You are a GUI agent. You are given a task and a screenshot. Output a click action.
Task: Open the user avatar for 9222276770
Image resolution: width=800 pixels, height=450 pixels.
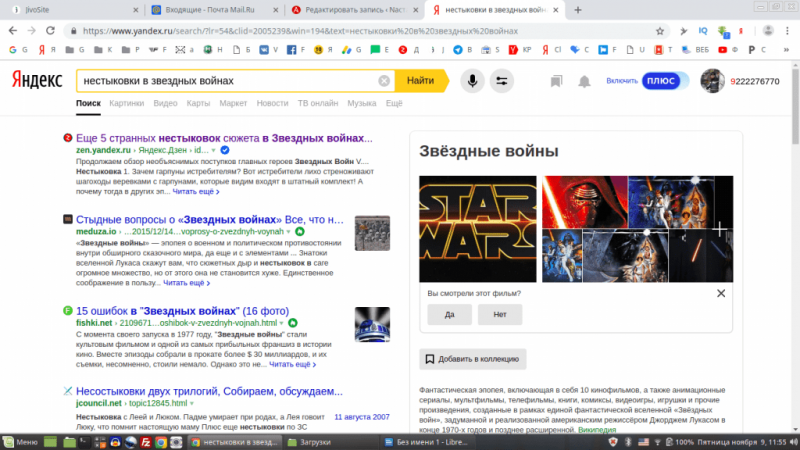point(712,81)
